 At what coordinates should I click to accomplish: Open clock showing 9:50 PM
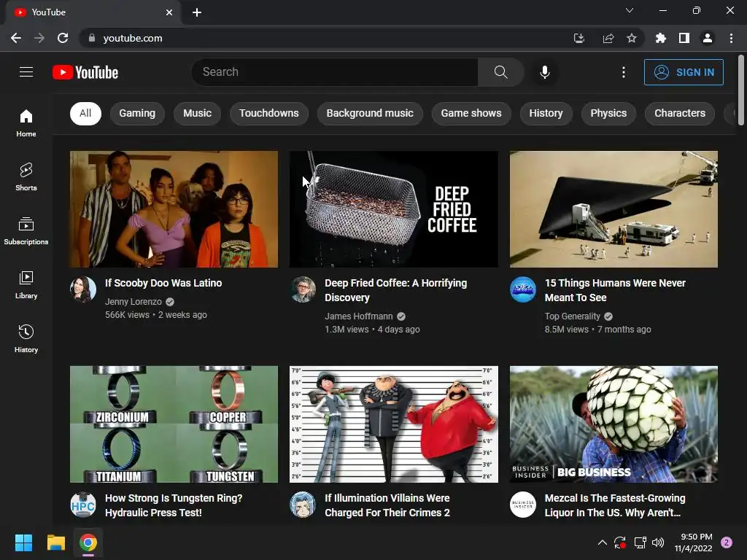pos(694,542)
